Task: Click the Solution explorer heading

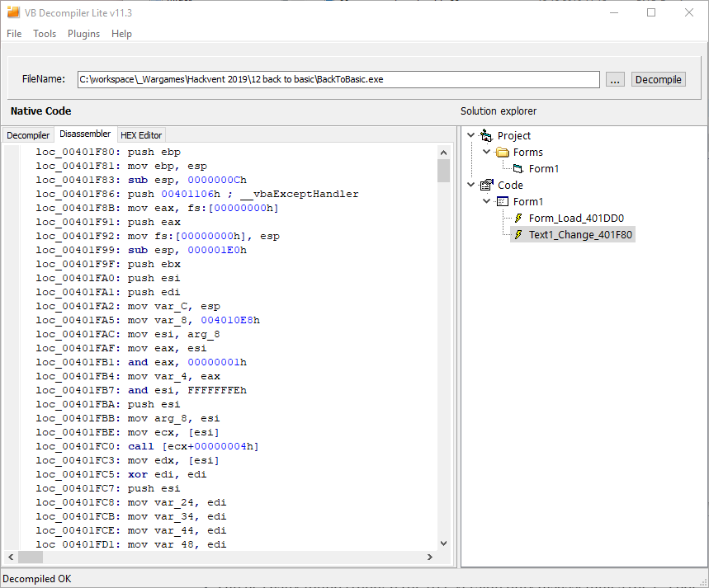Action: coord(499,111)
